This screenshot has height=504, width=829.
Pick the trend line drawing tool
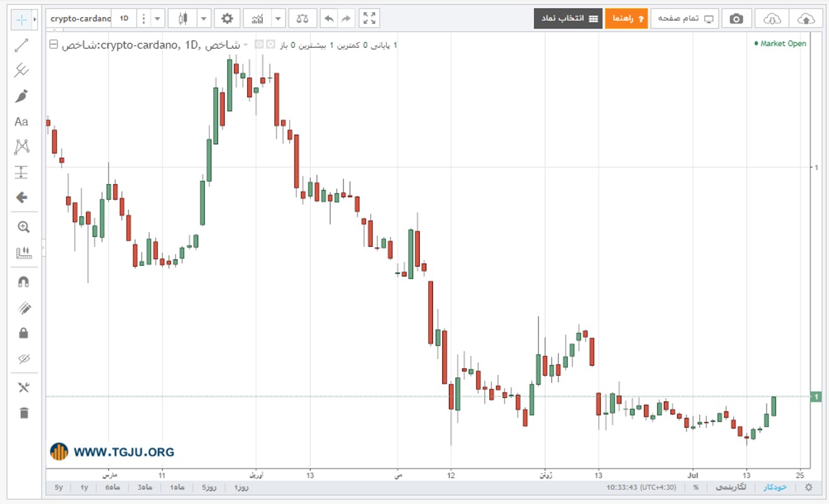coord(22,45)
